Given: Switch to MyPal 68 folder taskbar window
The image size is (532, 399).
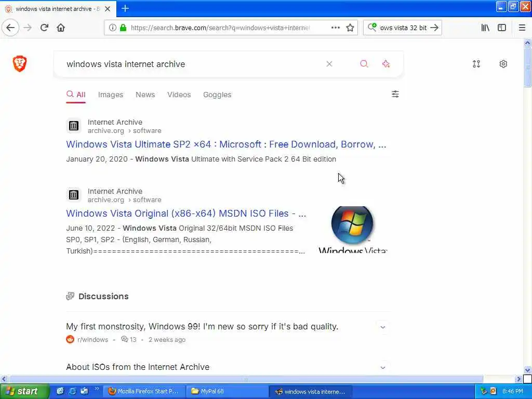Looking at the screenshot, I should (228, 391).
